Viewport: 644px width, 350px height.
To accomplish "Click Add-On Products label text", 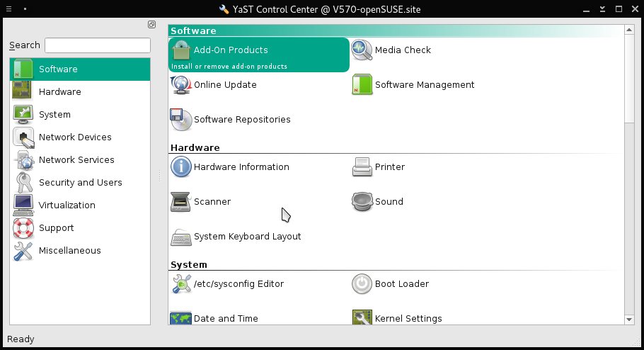I will (x=231, y=50).
